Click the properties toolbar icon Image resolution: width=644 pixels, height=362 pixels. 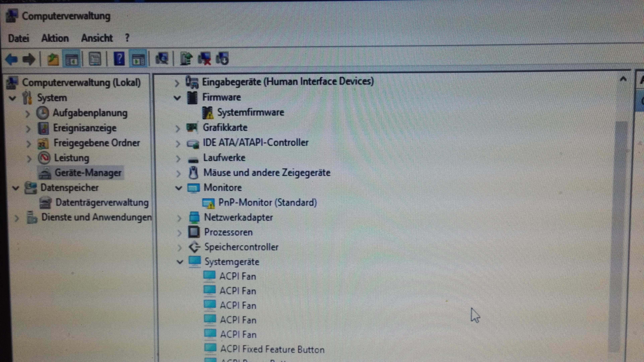[x=95, y=59]
